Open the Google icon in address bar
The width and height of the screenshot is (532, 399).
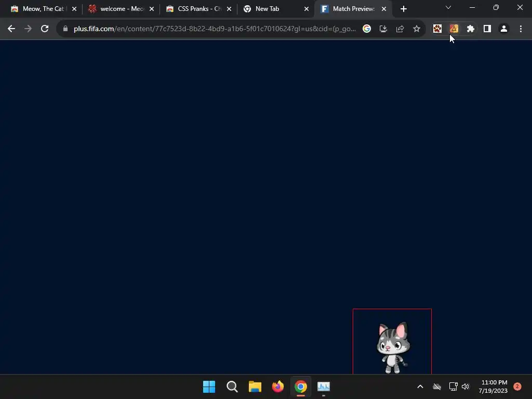point(366,29)
